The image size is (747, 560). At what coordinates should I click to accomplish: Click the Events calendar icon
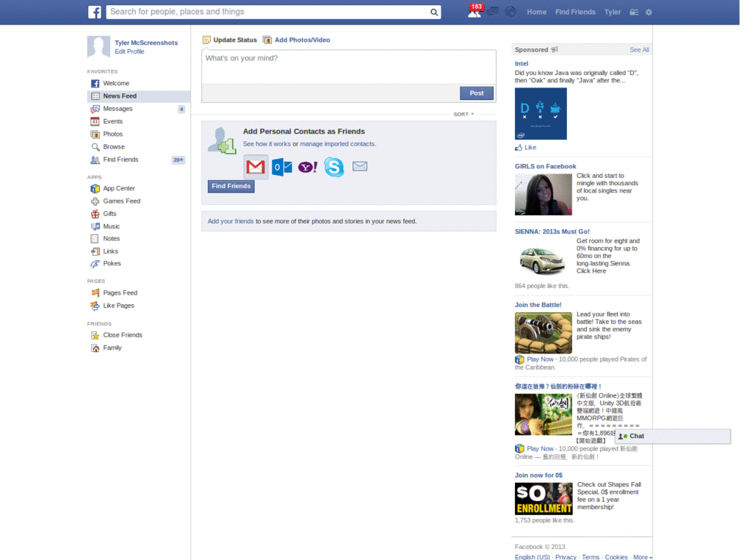tap(96, 122)
